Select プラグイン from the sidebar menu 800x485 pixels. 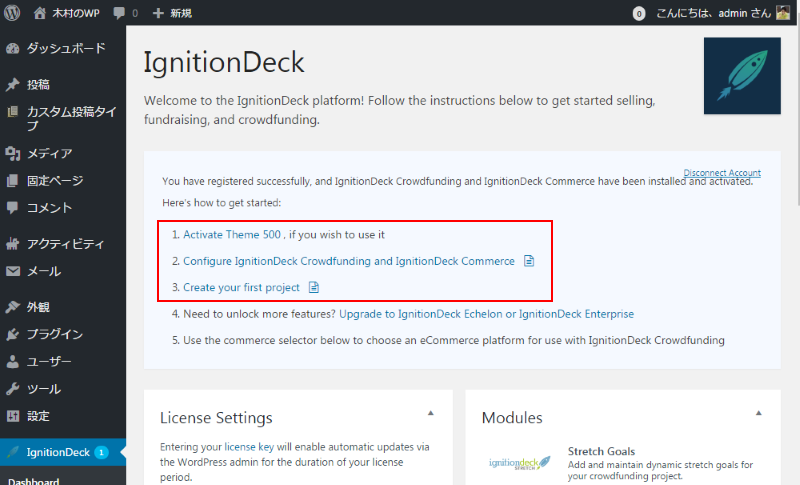(x=54, y=334)
